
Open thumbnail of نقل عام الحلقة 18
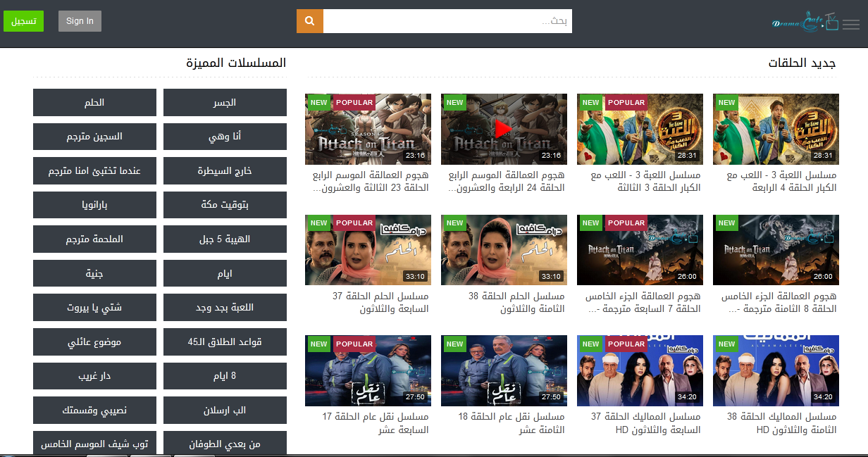pyautogui.click(x=504, y=370)
